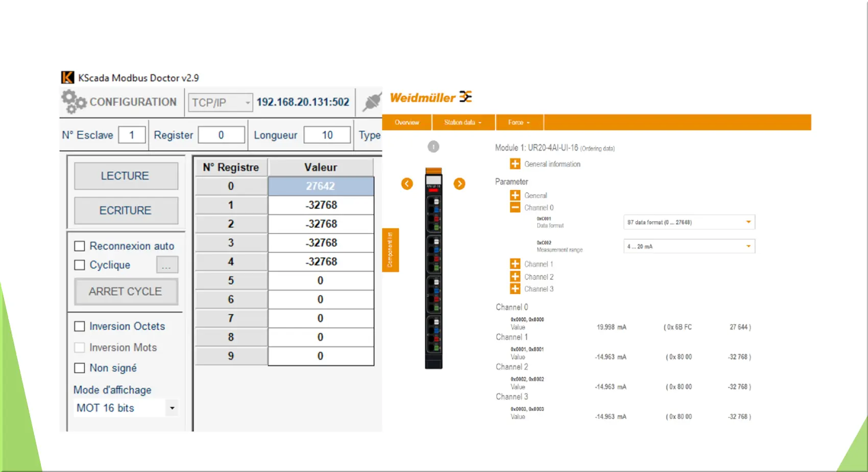Expand the Channel 3 parameter section
This screenshot has height=472, width=868.
[515, 289]
